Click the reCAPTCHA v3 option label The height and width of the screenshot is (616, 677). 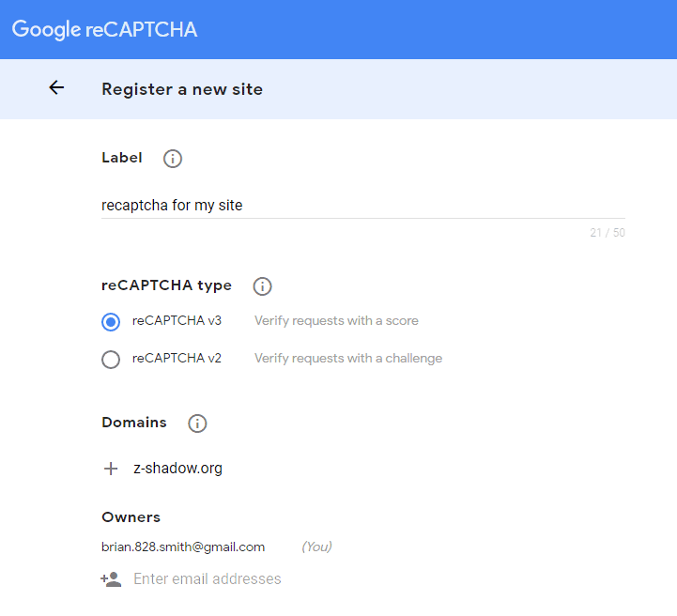(x=177, y=321)
